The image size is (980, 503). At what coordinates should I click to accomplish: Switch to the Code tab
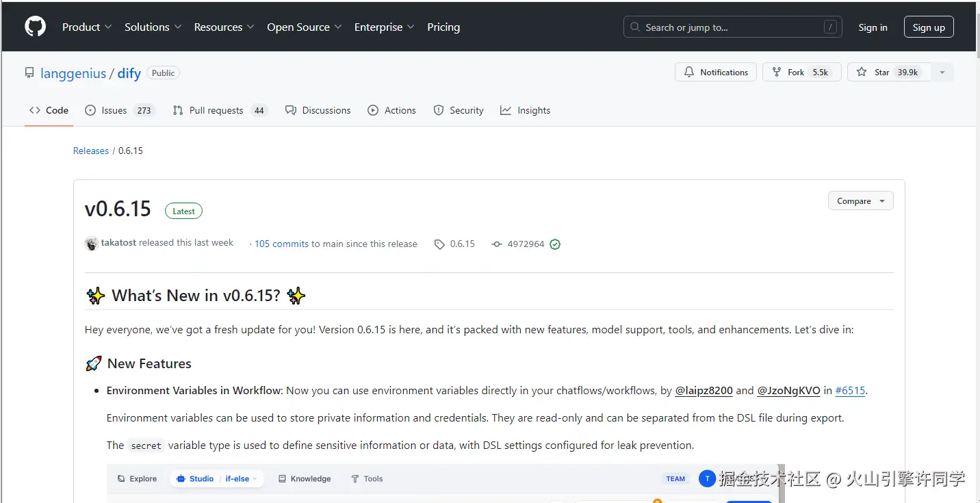(49, 110)
